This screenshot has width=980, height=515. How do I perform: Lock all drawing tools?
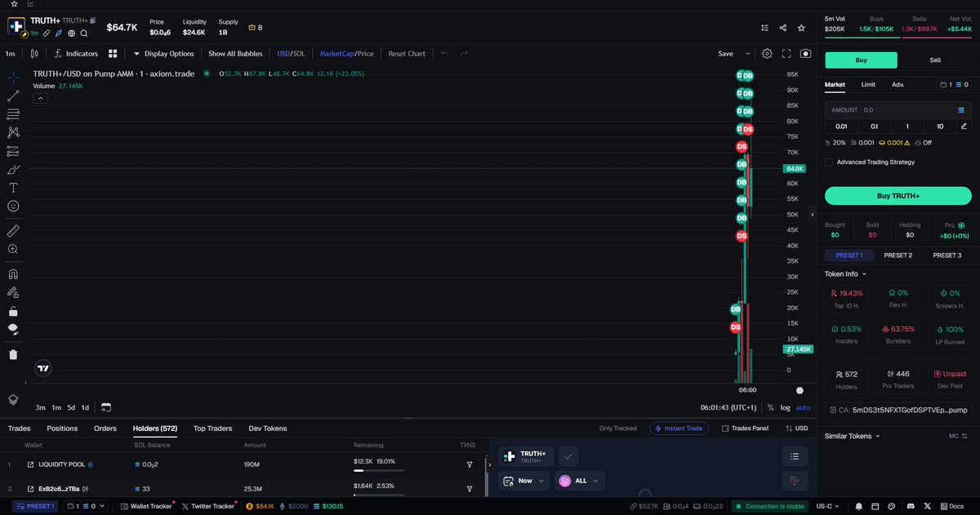tap(13, 311)
